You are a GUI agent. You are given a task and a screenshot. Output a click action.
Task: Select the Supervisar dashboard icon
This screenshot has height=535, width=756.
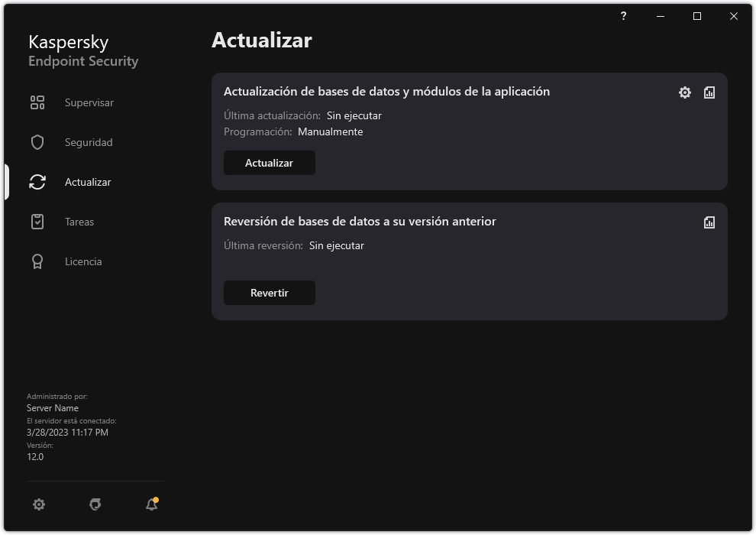click(x=37, y=102)
